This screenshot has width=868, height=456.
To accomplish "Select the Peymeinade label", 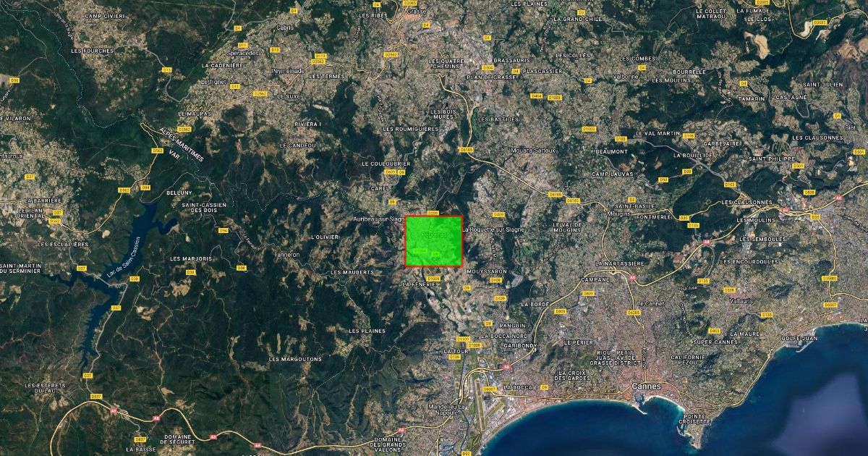I will point(288,71).
